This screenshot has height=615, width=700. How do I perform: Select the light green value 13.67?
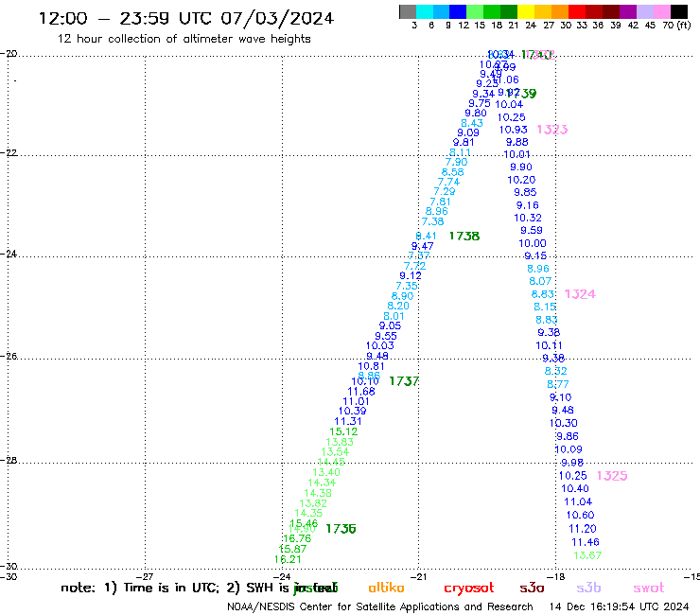tap(588, 555)
